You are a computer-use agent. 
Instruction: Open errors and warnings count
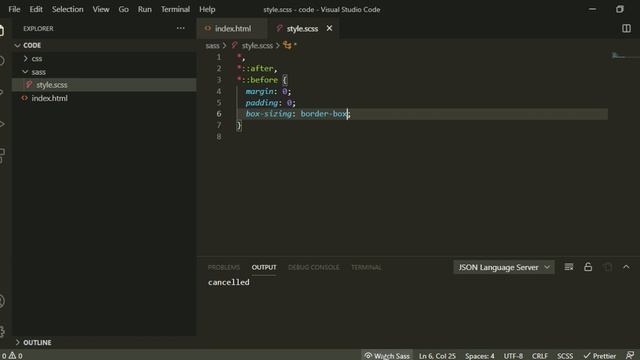(11, 356)
